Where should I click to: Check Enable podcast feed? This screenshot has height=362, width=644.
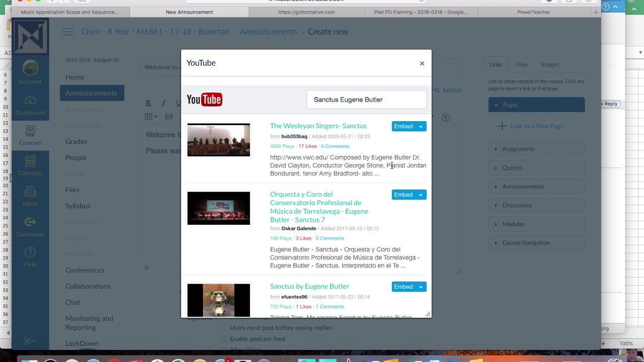tap(224, 339)
